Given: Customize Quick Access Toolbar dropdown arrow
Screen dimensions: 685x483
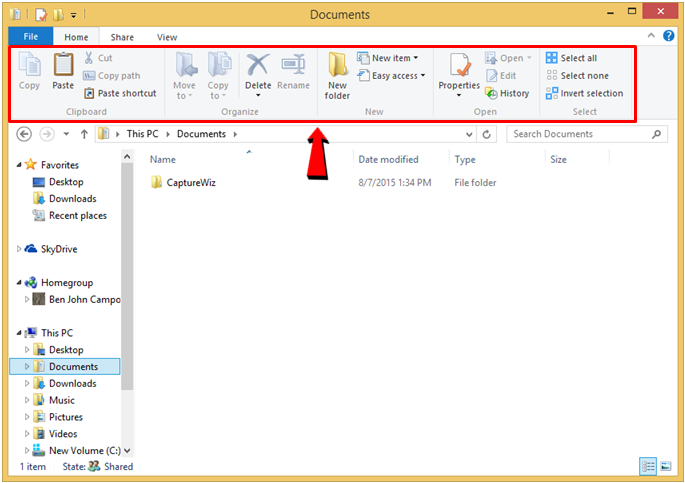Looking at the screenshot, I should [74, 15].
